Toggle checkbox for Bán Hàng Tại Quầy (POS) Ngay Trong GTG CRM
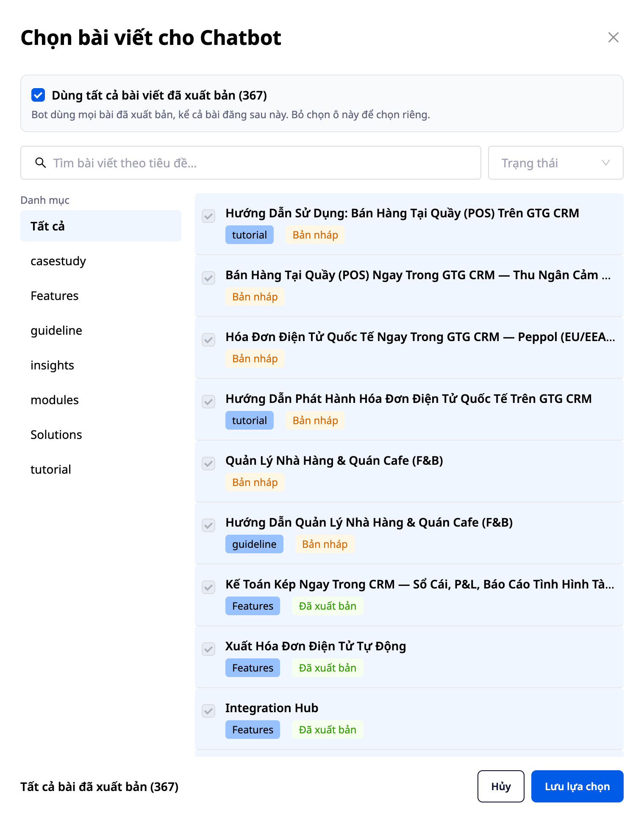This screenshot has height=816, width=644. 208,278
